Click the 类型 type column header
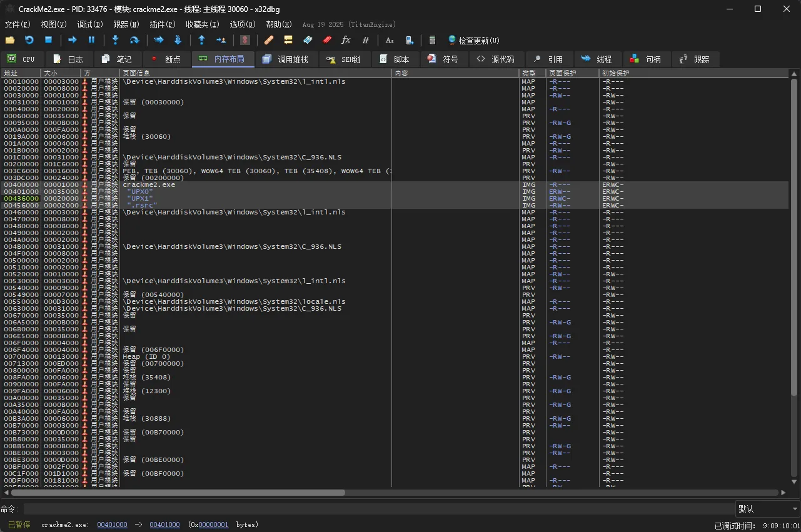This screenshot has height=532, width=801. pyautogui.click(x=533, y=73)
